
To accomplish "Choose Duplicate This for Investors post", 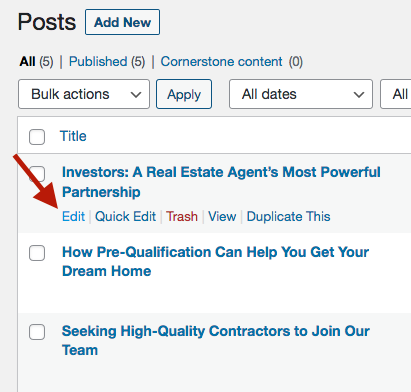I will [288, 217].
